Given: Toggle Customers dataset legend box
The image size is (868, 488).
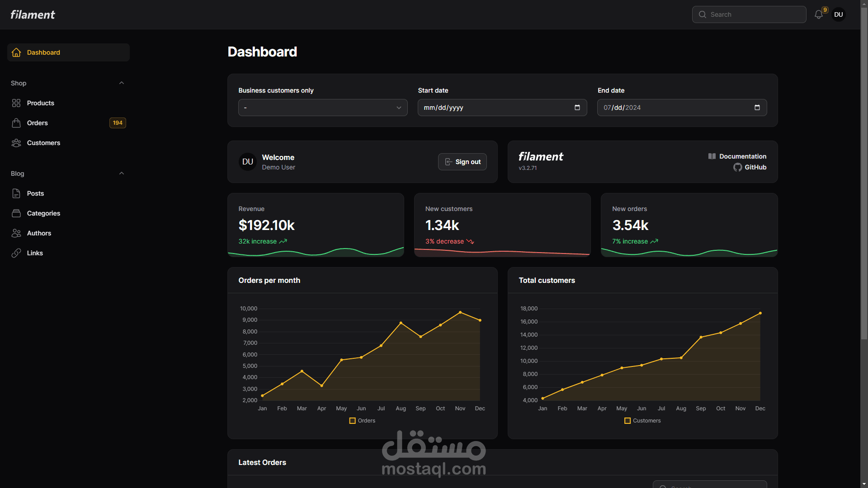Looking at the screenshot, I should pyautogui.click(x=627, y=421).
